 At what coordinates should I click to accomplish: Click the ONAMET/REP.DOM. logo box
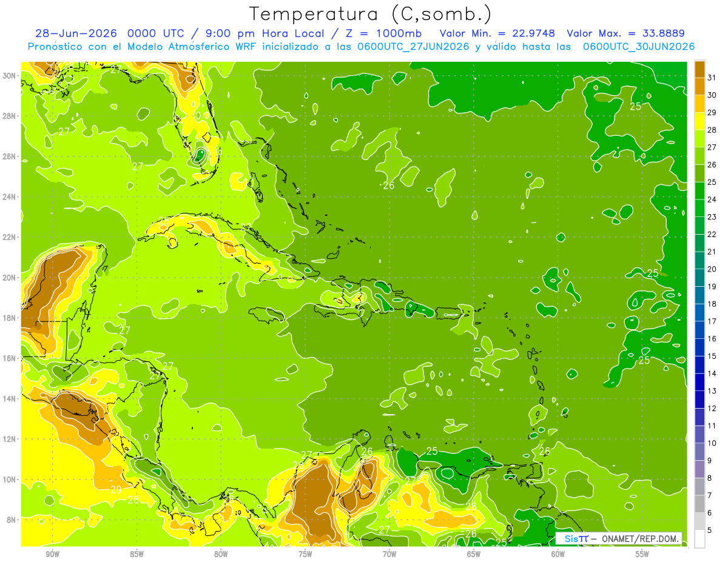[619, 538]
